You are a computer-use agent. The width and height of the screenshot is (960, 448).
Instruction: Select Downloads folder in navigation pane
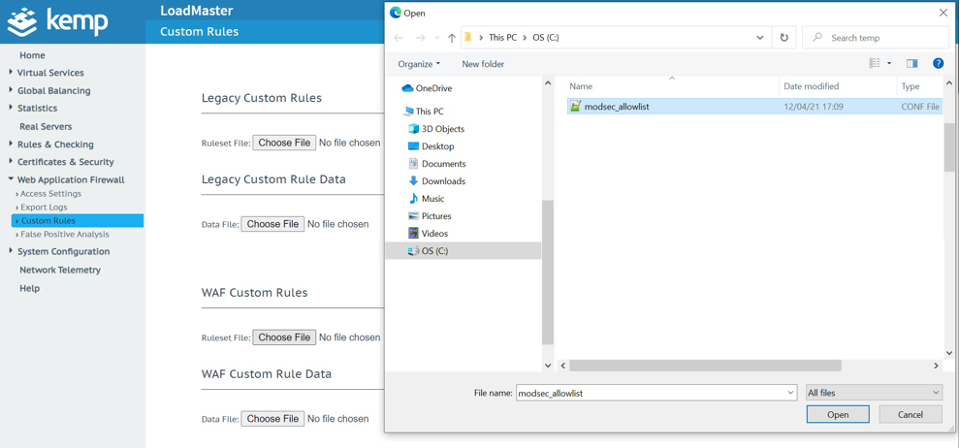click(443, 181)
